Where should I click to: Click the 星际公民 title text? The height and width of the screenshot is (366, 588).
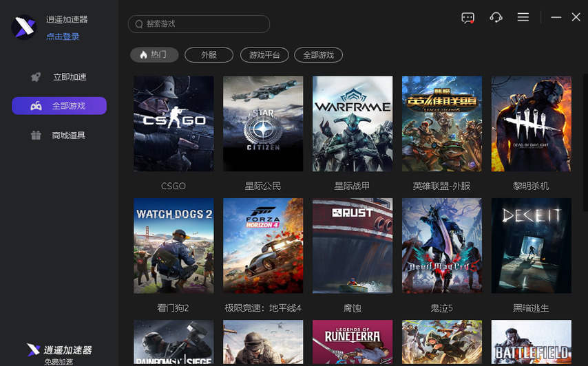263,186
